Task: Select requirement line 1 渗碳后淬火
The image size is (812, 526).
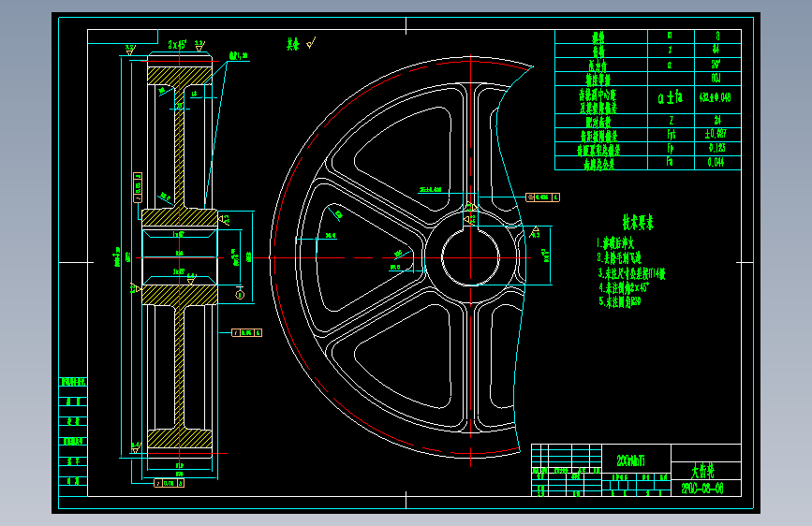Action: [615, 242]
